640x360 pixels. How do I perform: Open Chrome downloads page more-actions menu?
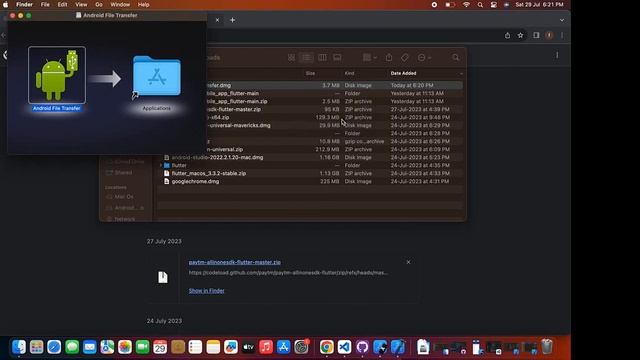point(557,55)
